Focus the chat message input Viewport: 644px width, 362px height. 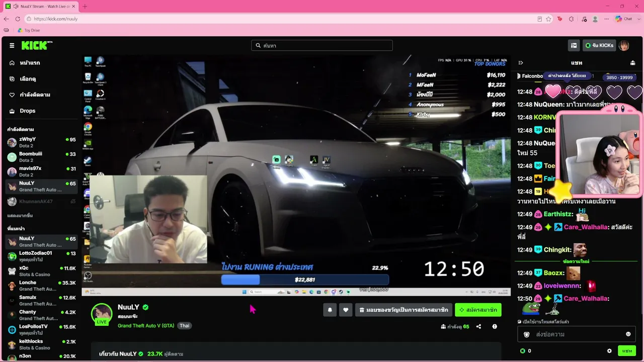coord(576,334)
